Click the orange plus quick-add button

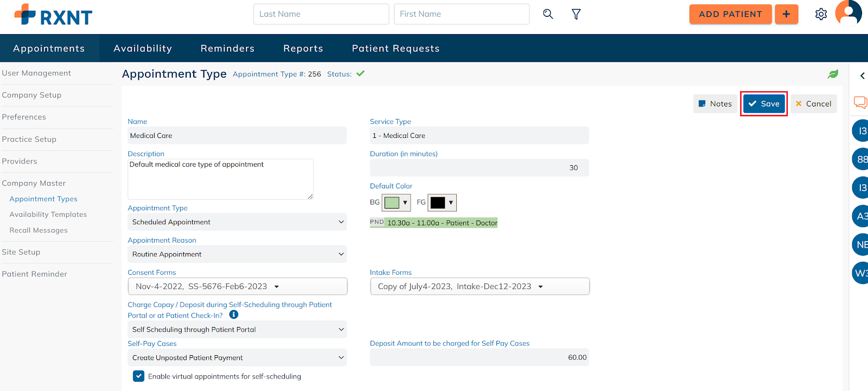coord(786,14)
